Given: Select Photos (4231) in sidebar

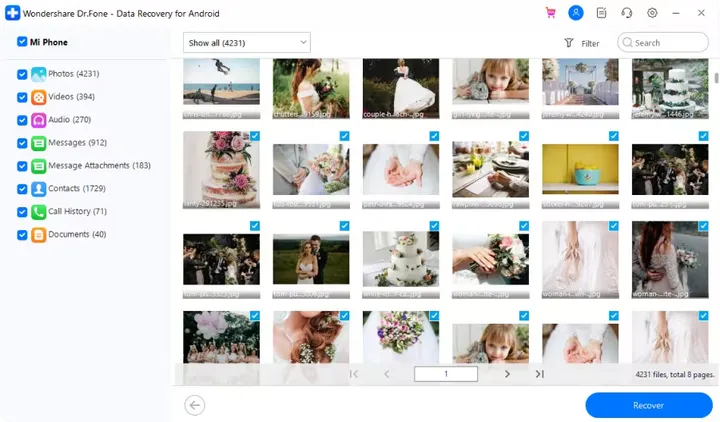Looking at the screenshot, I should pos(73,74).
